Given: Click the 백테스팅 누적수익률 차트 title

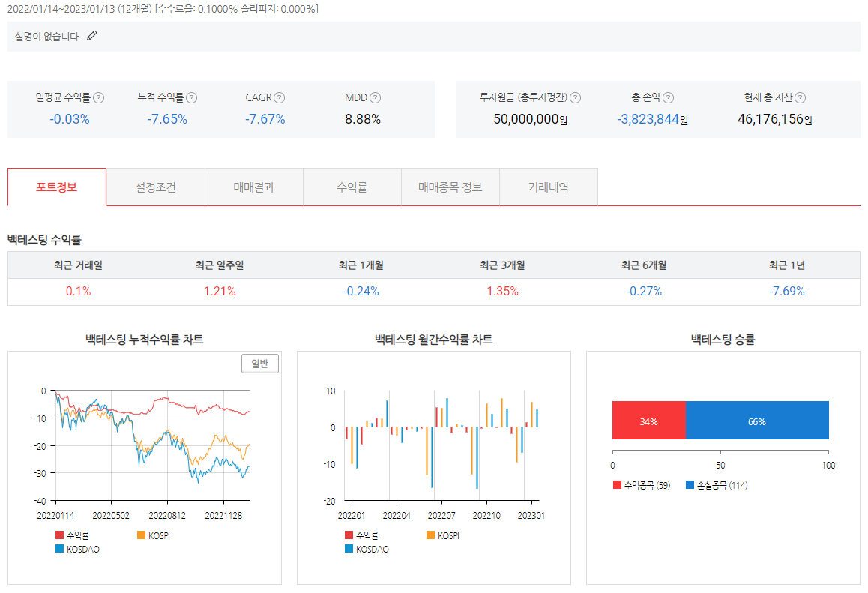Looking at the screenshot, I should pyautogui.click(x=145, y=340).
